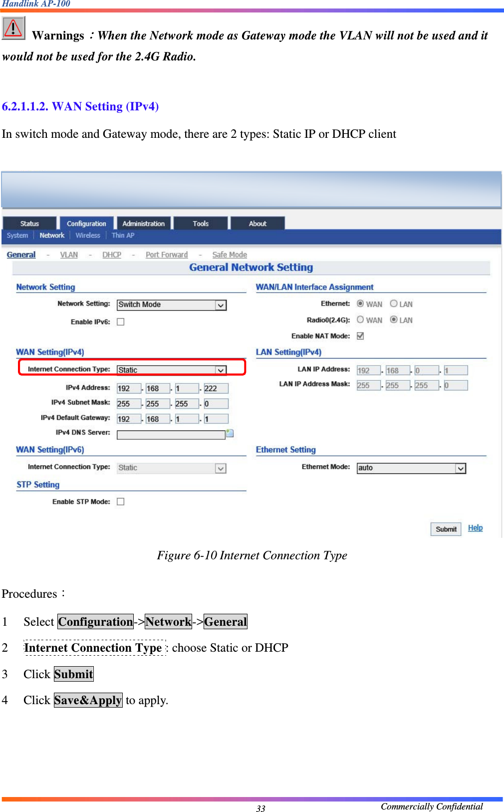Go to the General link
Image resolution: width=504 pixels, height=812 pixels.
point(21,255)
